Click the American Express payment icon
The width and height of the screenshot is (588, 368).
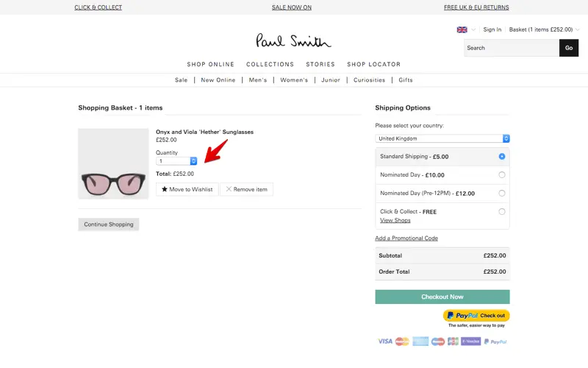(x=420, y=342)
